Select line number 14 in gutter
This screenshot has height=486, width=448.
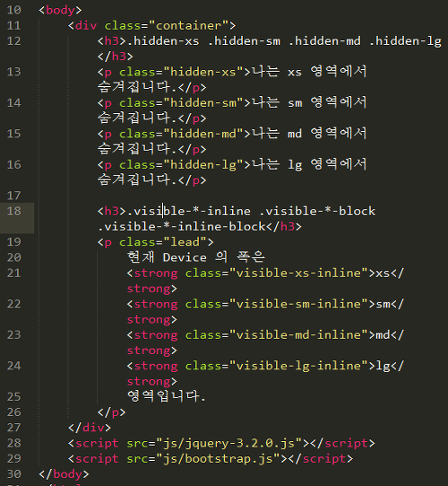(x=14, y=103)
